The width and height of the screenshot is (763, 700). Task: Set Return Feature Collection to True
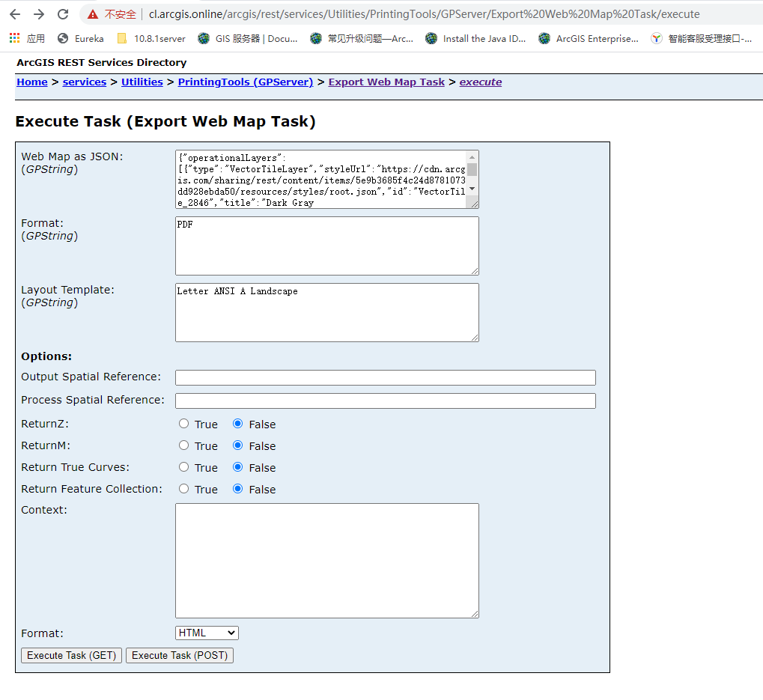click(x=183, y=489)
